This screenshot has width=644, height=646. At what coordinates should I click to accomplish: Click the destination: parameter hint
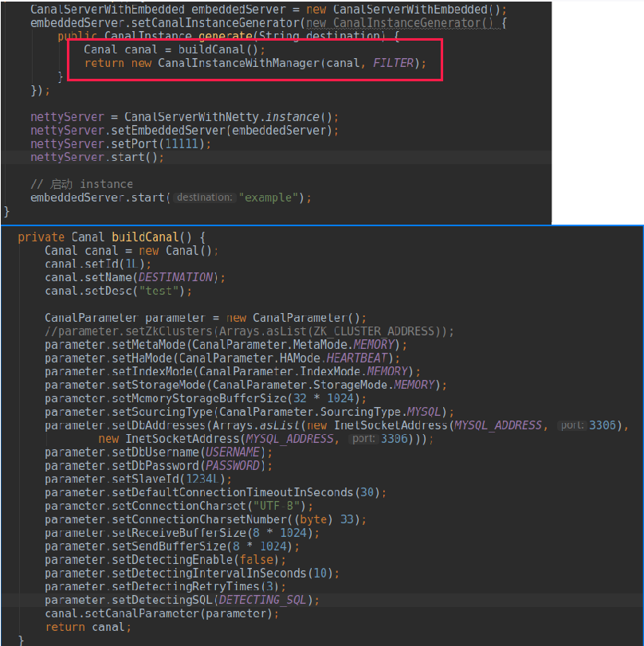click(x=204, y=198)
